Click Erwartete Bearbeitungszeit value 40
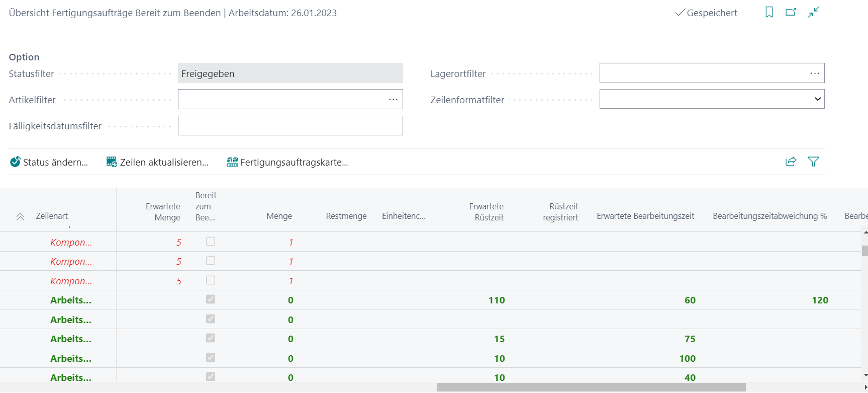Viewport: 868px width, 393px height. click(x=690, y=377)
